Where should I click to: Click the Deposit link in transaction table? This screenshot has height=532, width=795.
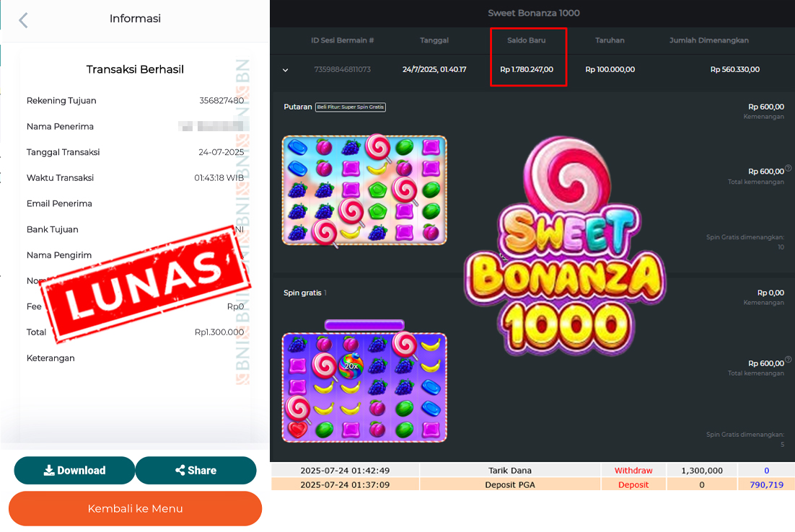(633, 484)
